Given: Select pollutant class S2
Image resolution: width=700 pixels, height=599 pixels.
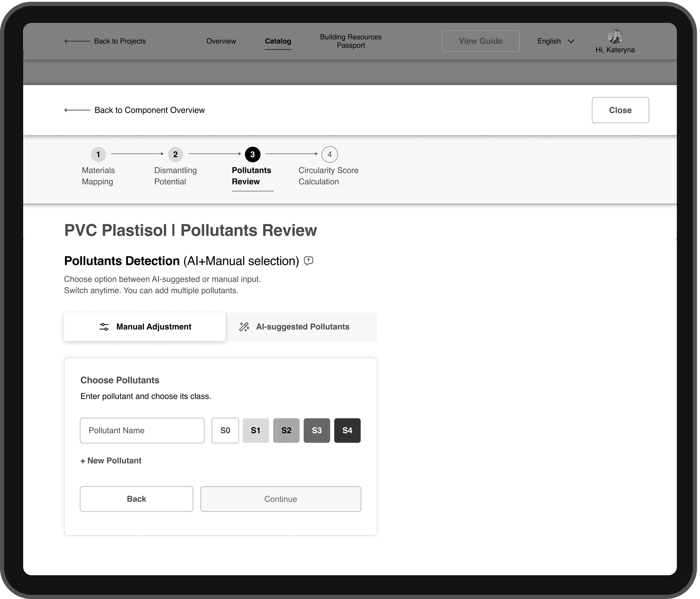Looking at the screenshot, I should click(x=286, y=431).
